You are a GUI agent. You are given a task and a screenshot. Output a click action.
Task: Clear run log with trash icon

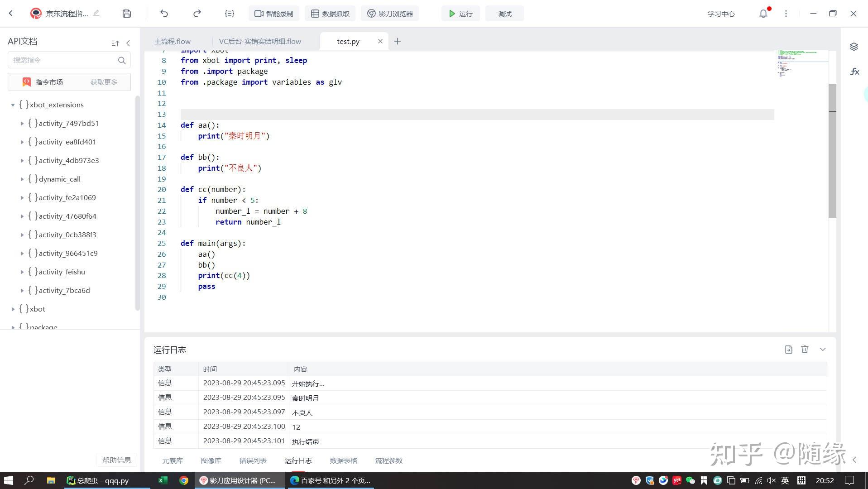(805, 349)
